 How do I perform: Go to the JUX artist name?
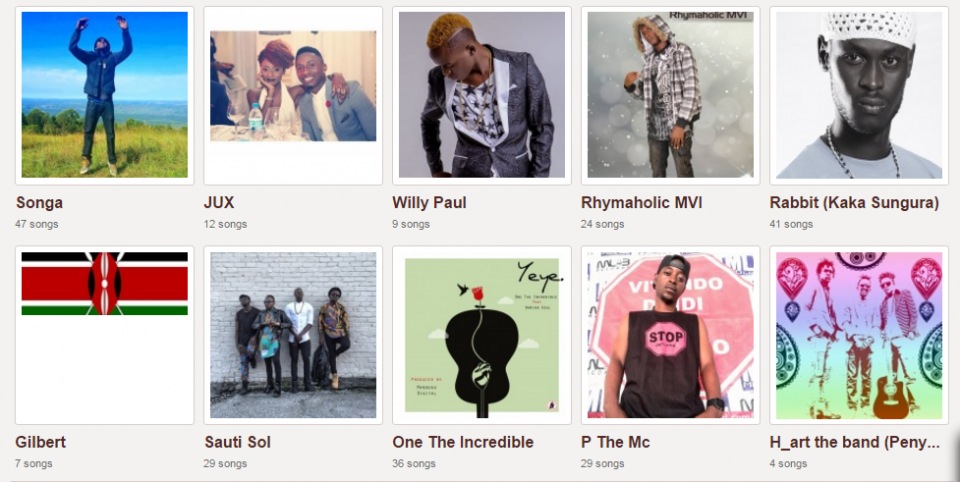(219, 203)
